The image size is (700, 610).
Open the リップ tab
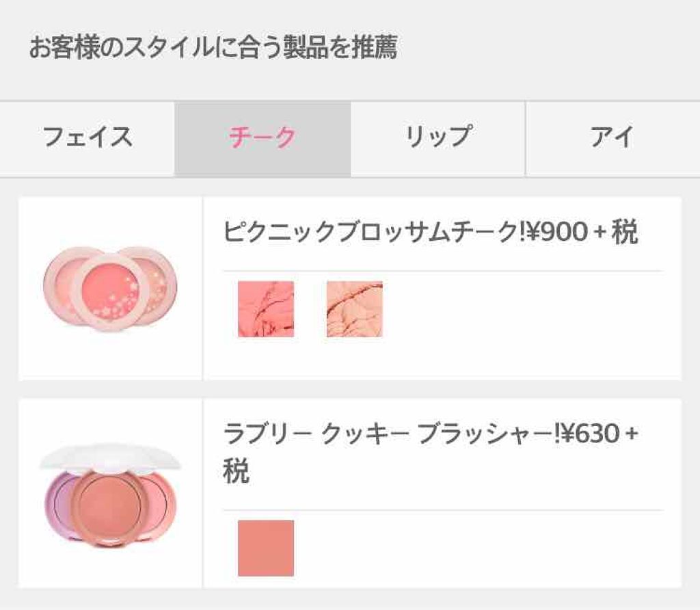(x=437, y=138)
